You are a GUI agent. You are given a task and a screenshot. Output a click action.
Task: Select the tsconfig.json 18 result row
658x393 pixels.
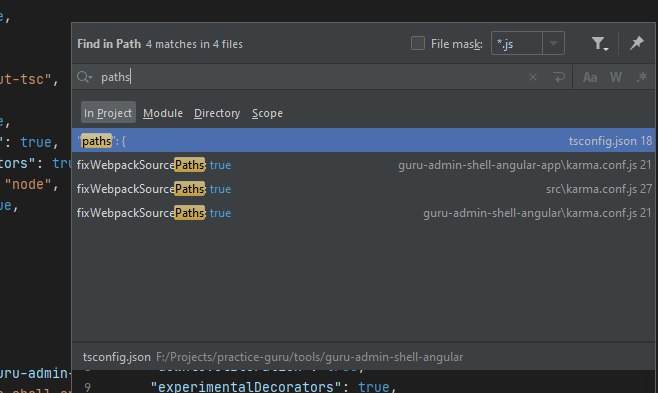[x=363, y=141]
